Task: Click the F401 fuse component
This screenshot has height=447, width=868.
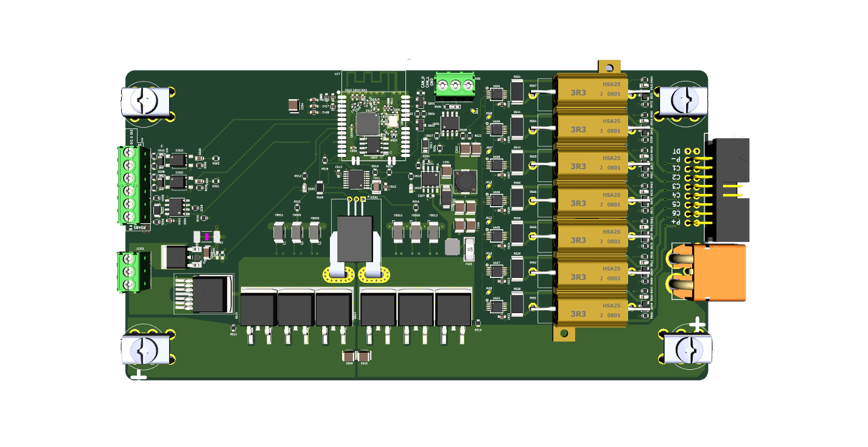Action: 469,248
